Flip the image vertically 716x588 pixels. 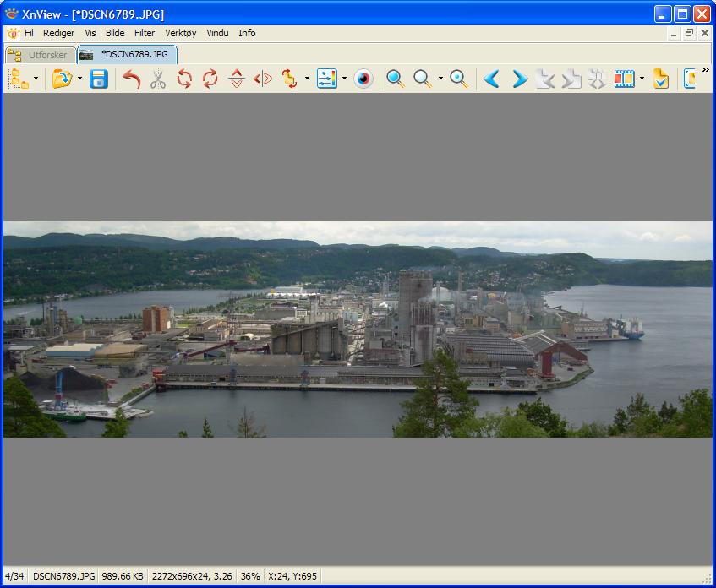pos(237,79)
